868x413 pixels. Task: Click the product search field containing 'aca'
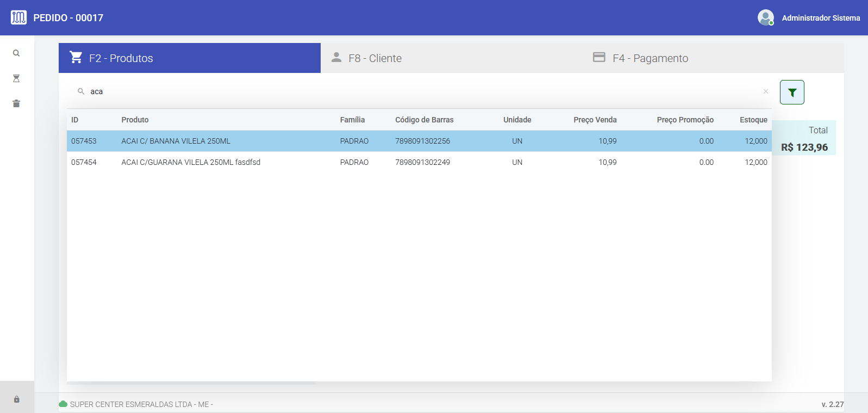point(380,91)
